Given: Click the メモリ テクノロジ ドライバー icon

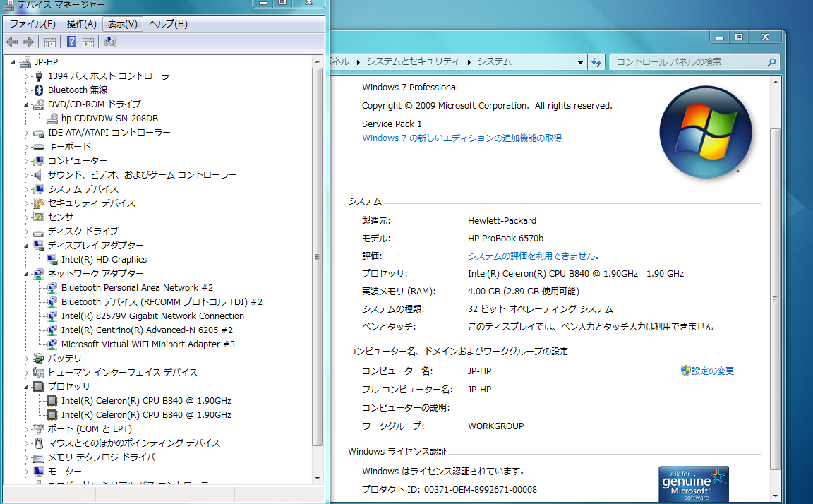Looking at the screenshot, I should [x=38, y=458].
